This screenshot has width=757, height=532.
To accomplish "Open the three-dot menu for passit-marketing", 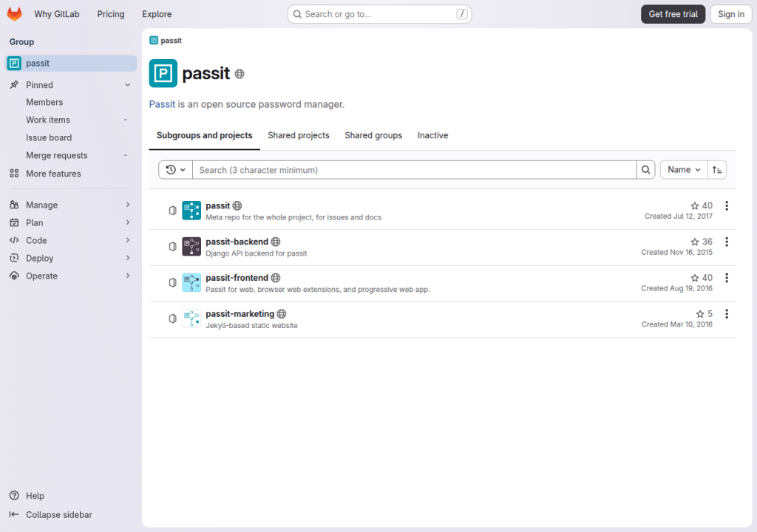I will [x=727, y=314].
